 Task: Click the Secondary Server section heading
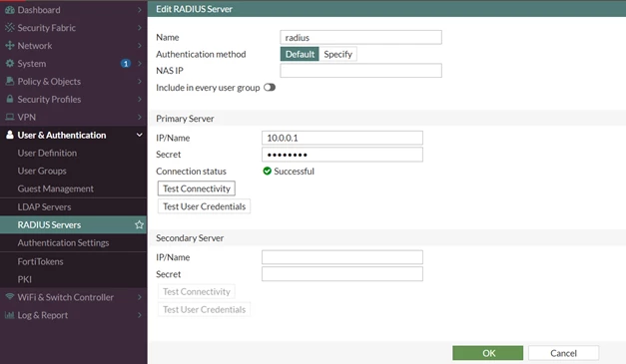pos(190,238)
